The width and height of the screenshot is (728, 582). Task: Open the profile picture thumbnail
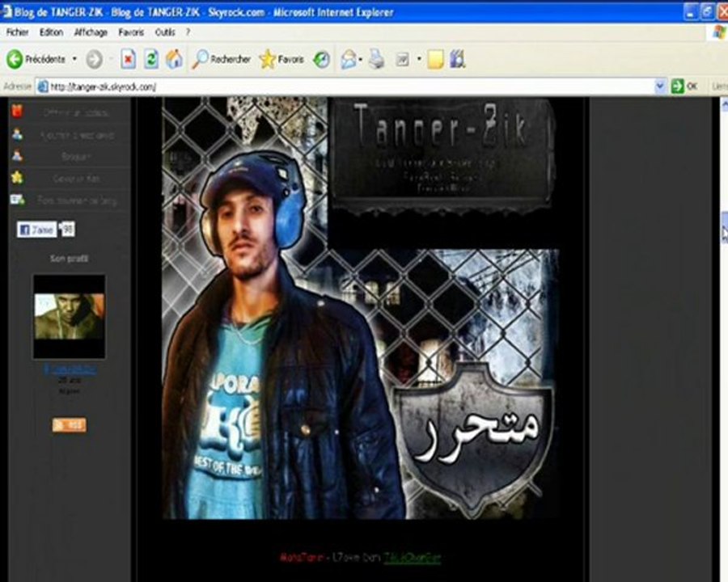pyautogui.click(x=69, y=317)
